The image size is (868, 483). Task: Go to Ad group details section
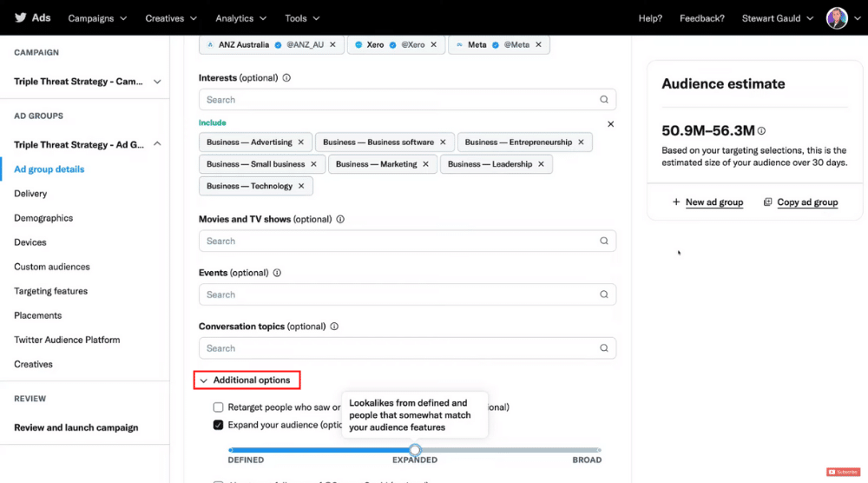click(49, 169)
